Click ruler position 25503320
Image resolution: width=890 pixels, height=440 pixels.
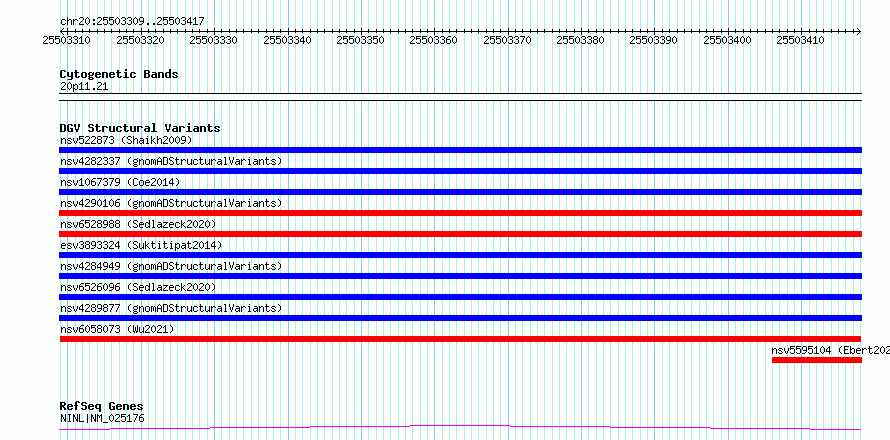[x=140, y=40]
